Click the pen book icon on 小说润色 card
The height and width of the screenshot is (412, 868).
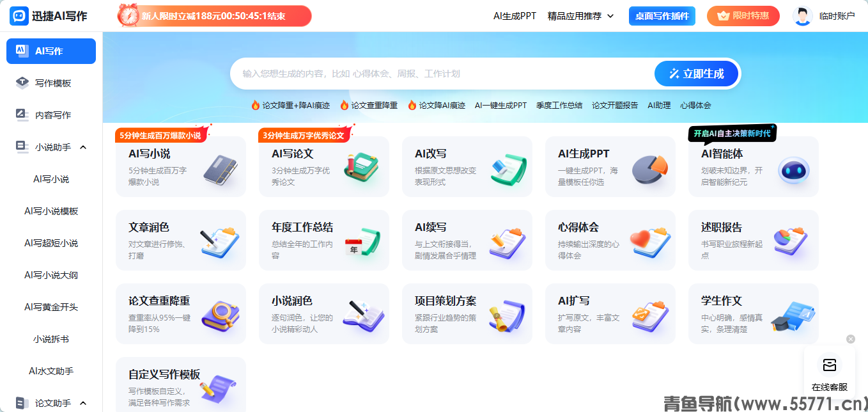[363, 316]
